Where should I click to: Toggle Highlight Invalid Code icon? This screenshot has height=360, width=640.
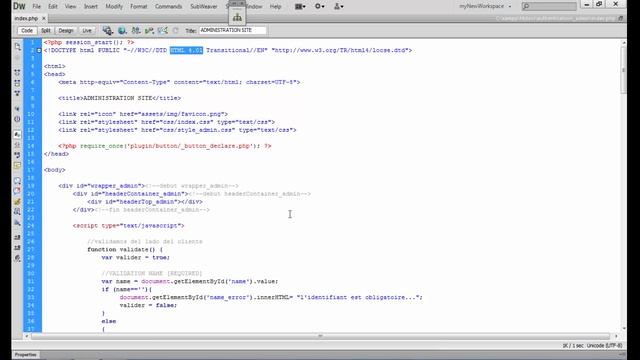(17, 145)
